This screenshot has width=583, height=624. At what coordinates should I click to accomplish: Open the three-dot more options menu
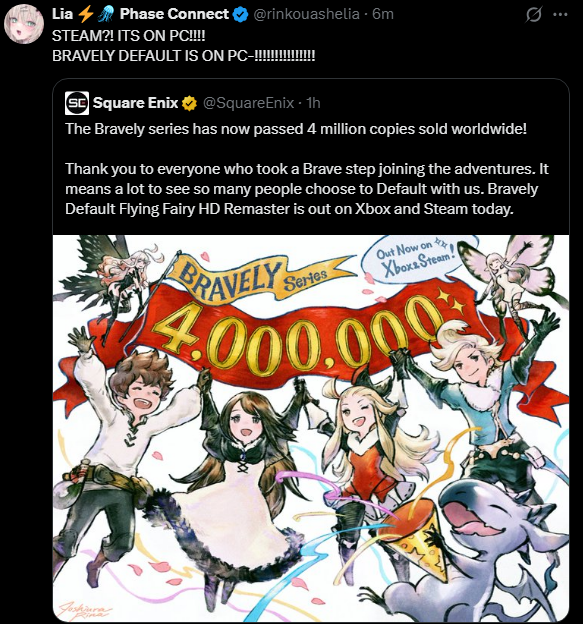pos(560,15)
